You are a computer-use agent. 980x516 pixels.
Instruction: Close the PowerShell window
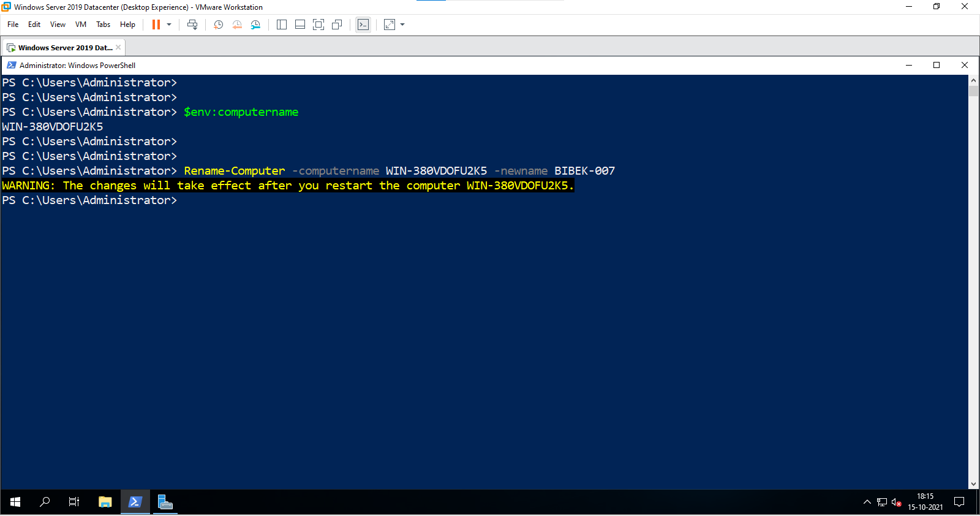pyautogui.click(x=965, y=65)
